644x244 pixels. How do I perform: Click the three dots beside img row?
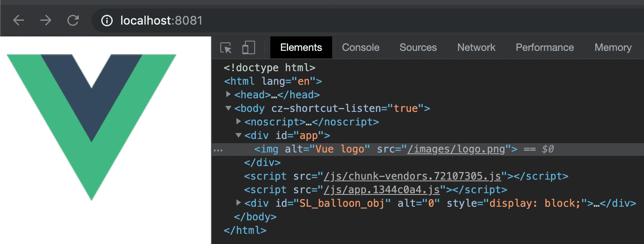pos(218,150)
